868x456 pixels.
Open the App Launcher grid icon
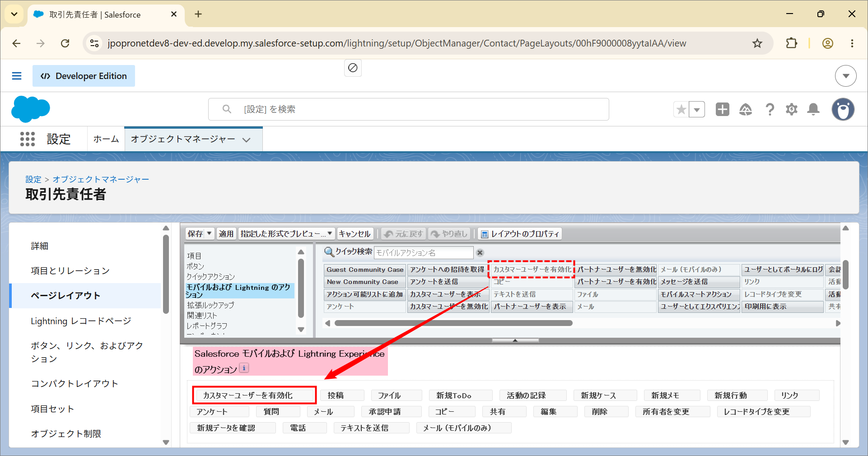point(28,139)
